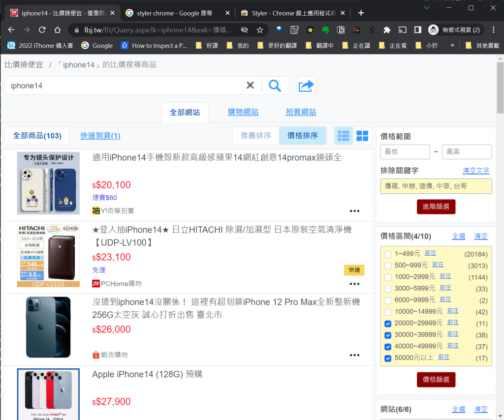Open more options for iPhone 12 Pro Max item
The image size is (504, 420).
(x=354, y=355)
